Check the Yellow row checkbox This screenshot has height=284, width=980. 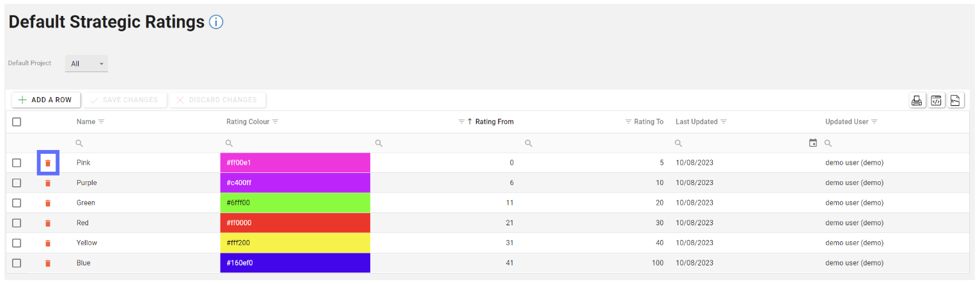tap(17, 243)
